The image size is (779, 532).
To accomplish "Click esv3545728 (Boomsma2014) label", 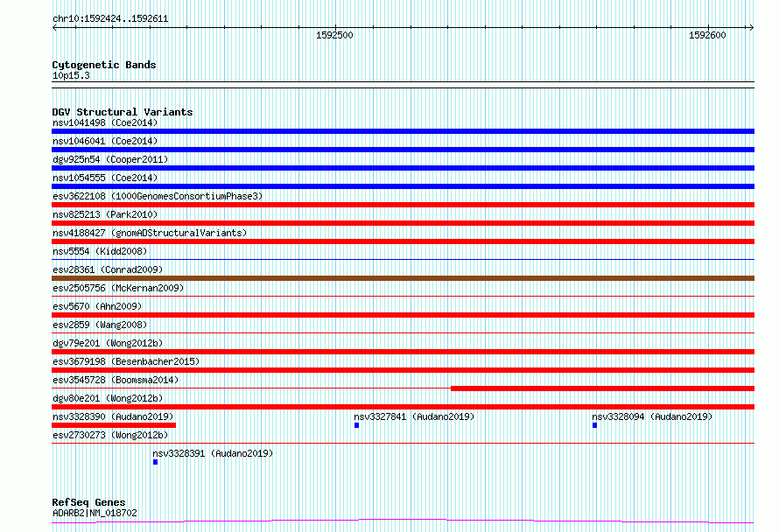I will point(116,380).
